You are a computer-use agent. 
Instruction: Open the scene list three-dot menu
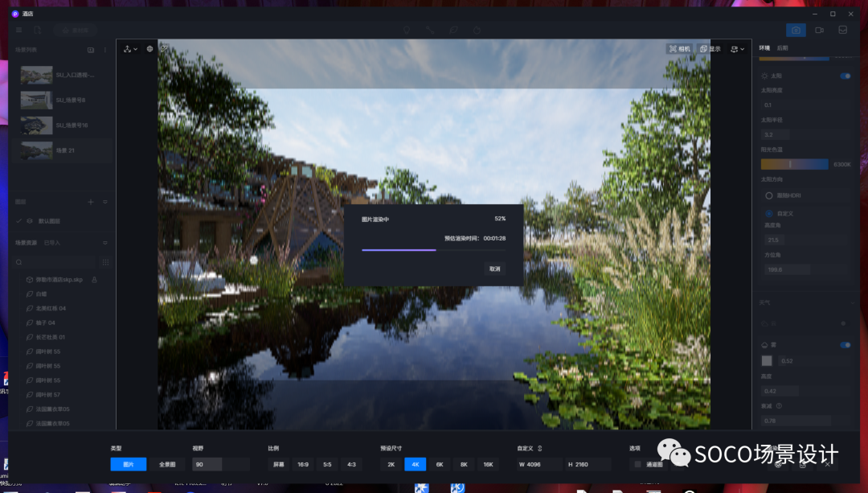click(105, 50)
